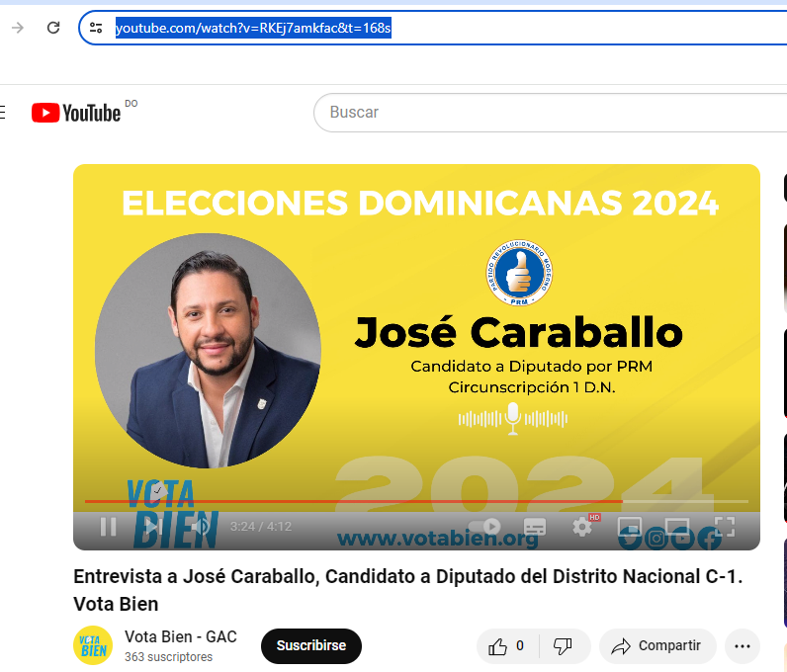Click the Buscar search field
The width and height of the screenshot is (787, 672).
coord(551,113)
